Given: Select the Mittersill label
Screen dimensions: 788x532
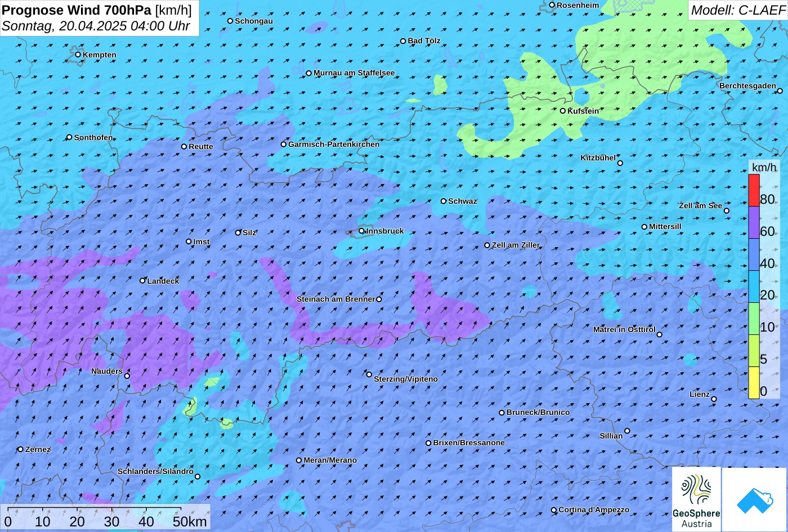Looking at the screenshot, I should pos(665,226).
